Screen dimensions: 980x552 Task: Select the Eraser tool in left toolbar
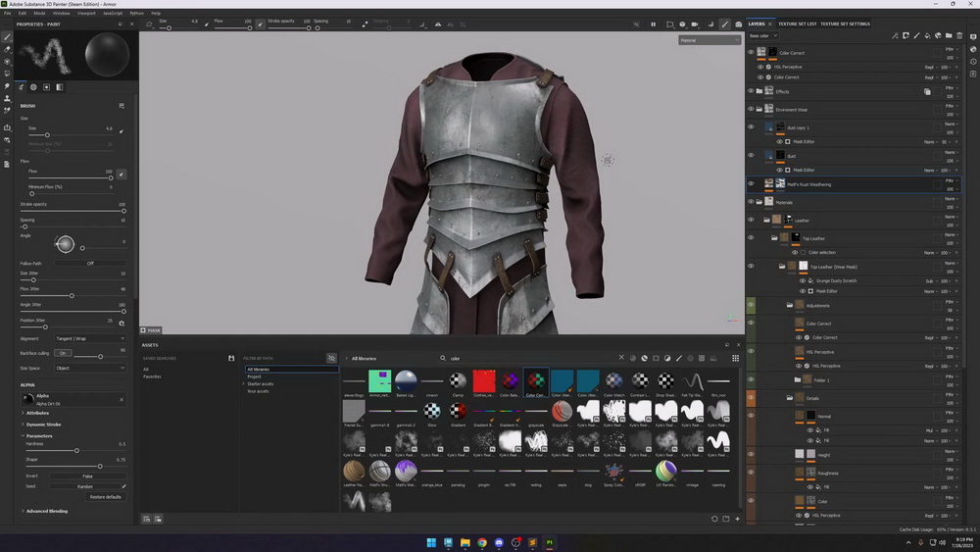point(7,49)
